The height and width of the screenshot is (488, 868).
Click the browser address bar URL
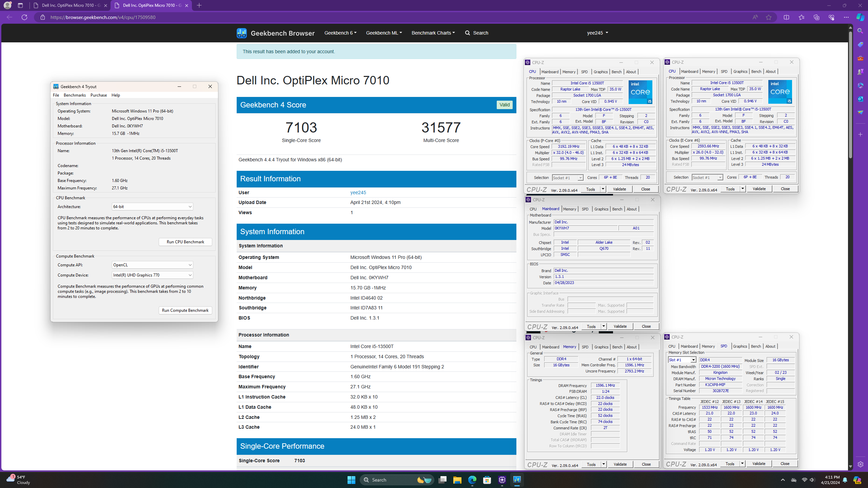coord(103,17)
